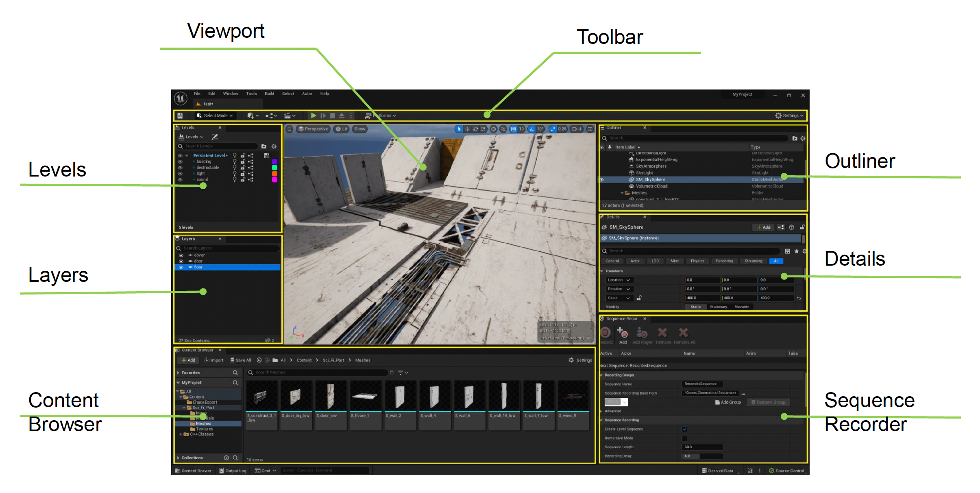Open the Perspective viewport dropdown
Image resolution: width=980 pixels, height=493 pixels.
click(313, 129)
